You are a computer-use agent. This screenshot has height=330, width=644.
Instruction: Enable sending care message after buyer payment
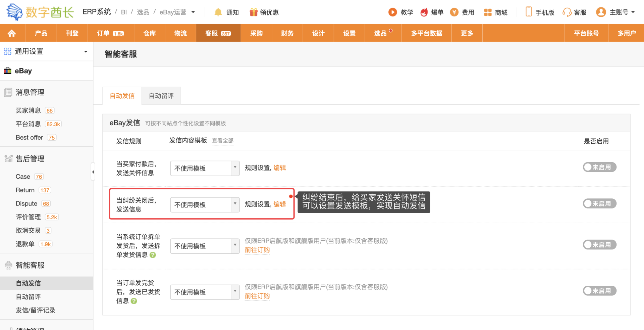point(600,167)
